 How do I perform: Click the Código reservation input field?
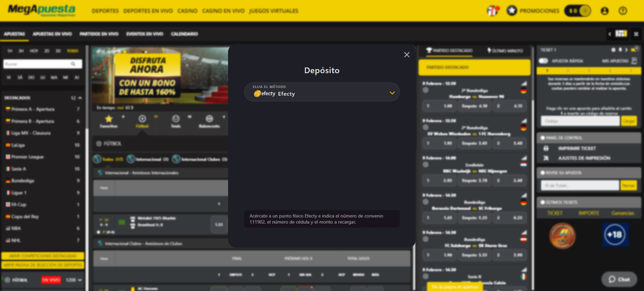pyautogui.click(x=580, y=121)
